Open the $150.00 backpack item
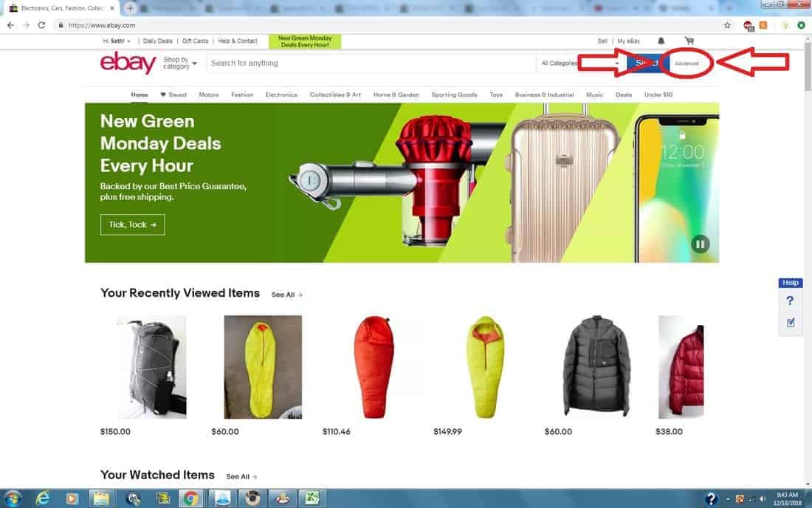The width and height of the screenshot is (812, 508). pyautogui.click(x=152, y=367)
